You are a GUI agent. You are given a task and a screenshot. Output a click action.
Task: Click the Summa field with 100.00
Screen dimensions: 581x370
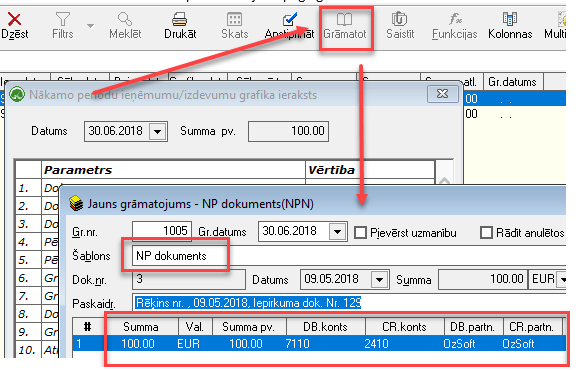(x=483, y=279)
